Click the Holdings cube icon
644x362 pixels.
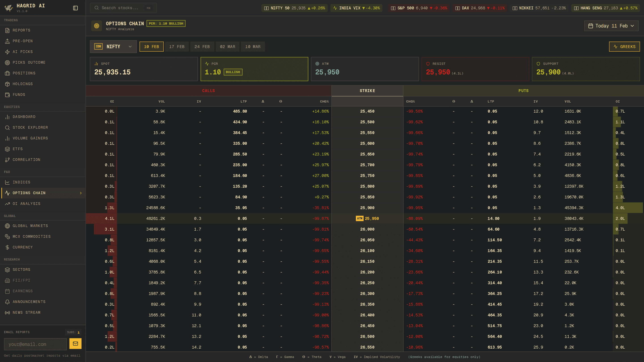[7, 84]
